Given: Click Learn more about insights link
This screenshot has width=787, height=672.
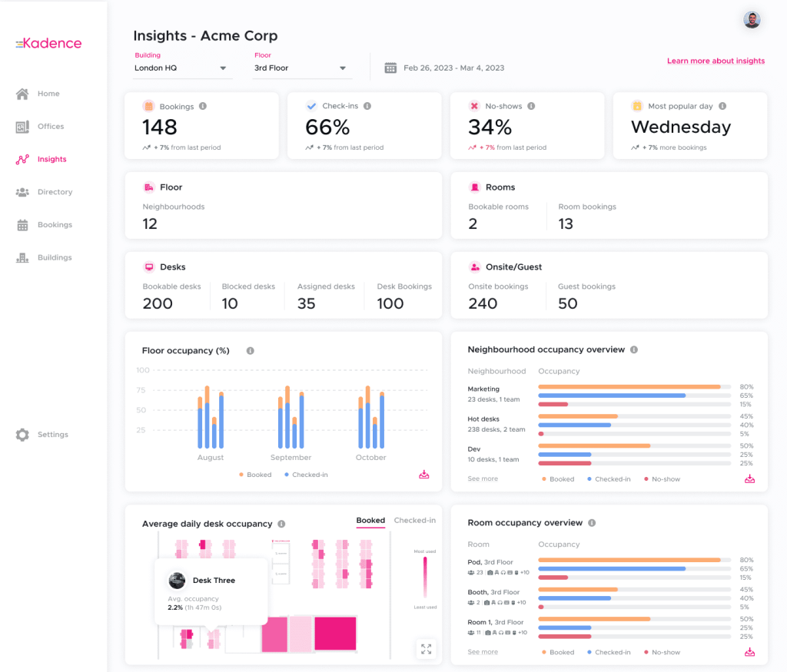Looking at the screenshot, I should pyautogui.click(x=716, y=61).
